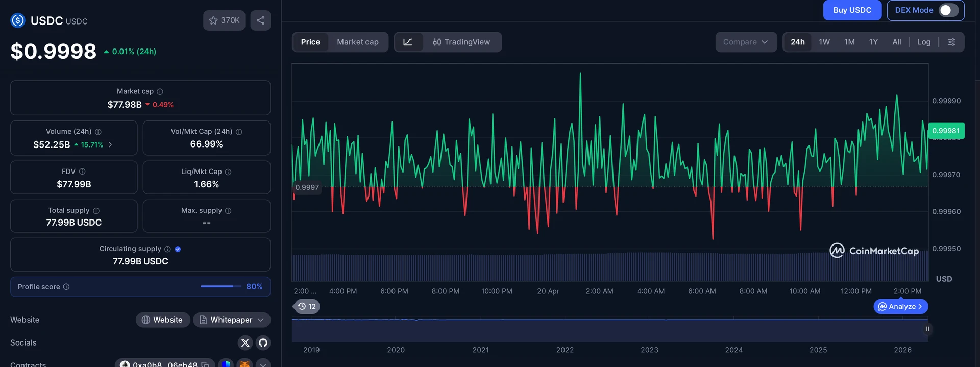Switch to TradingView chart
The image size is (980, 367).
coord(461,42)
